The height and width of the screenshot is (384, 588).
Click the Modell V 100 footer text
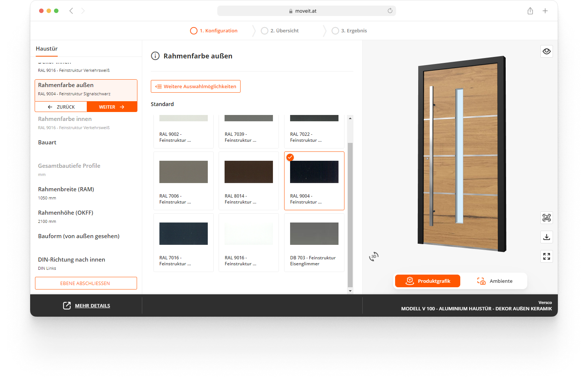coord(476,309)
